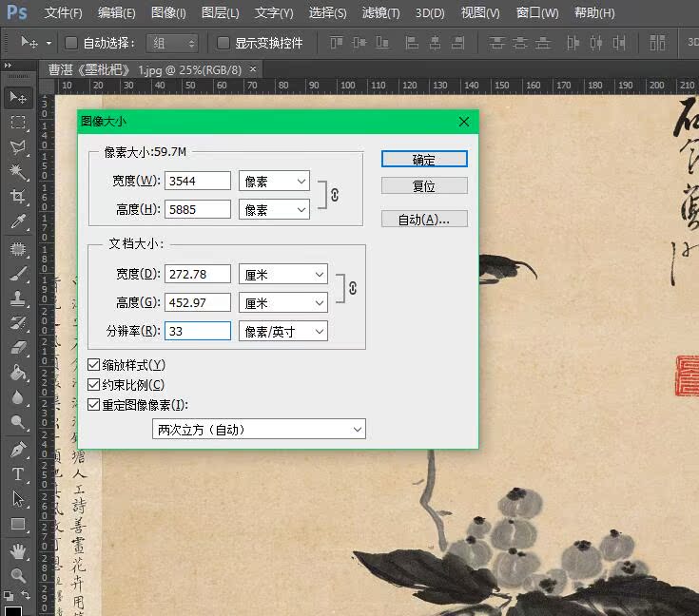Screen dimensions: 699x616
Task: Select the Paint Bucket tool
Action: point(18,373)
